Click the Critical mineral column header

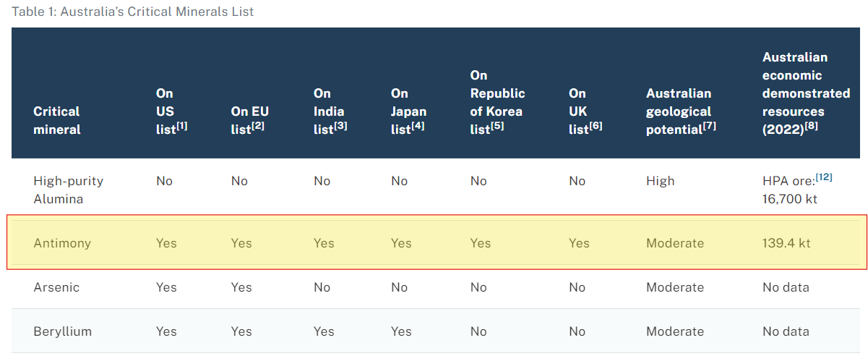pyautogui.click(x=56, y=121)
